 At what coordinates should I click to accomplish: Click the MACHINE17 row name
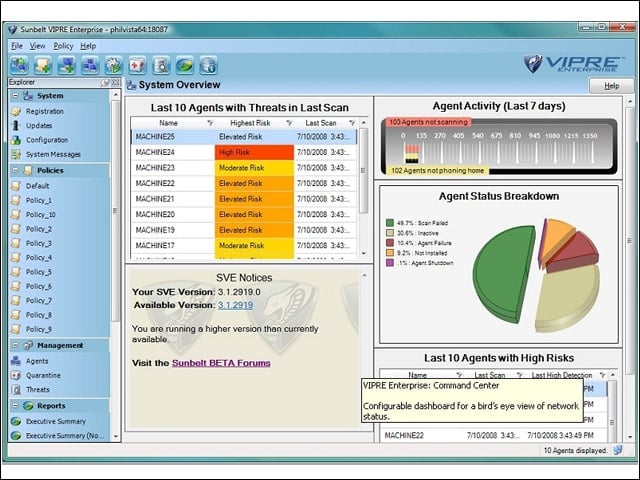pyautogui.click(x=155, y=246)
